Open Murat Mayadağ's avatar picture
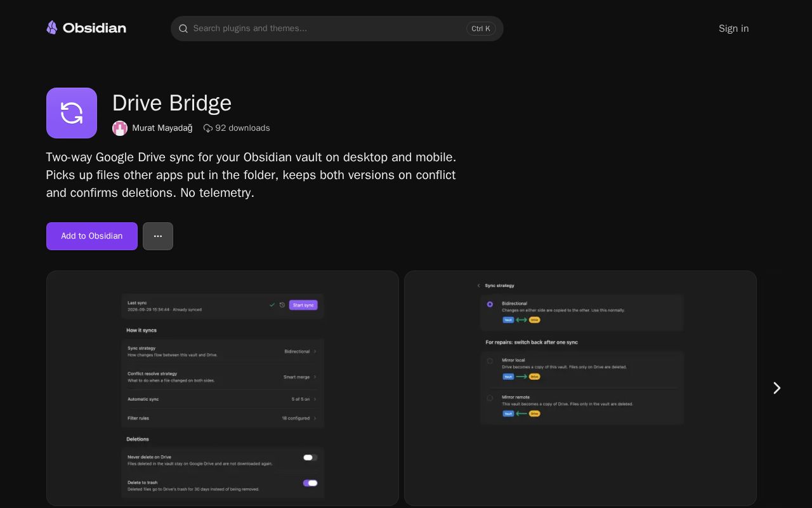Screen dimensions: 812x508 pyautogui.click(x=120, y=128)
